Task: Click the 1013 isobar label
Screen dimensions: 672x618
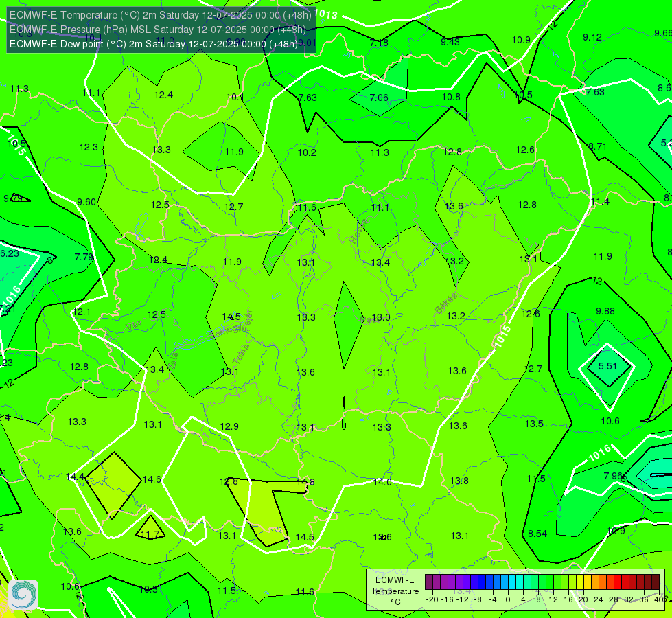Action: [326, 14]
